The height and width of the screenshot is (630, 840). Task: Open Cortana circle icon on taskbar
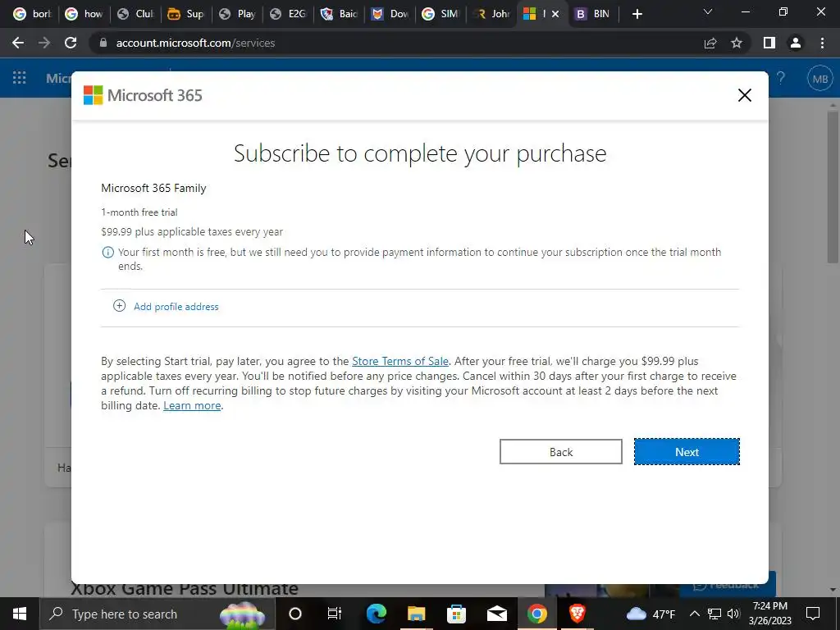[x=295, y=614]
